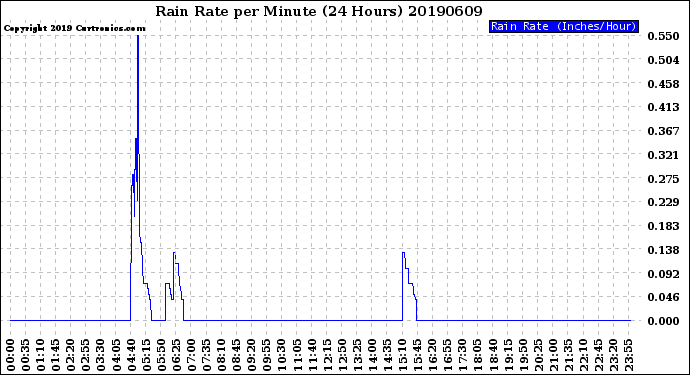
Task: Click the x-axis time label 08:45
Action: 237,355
